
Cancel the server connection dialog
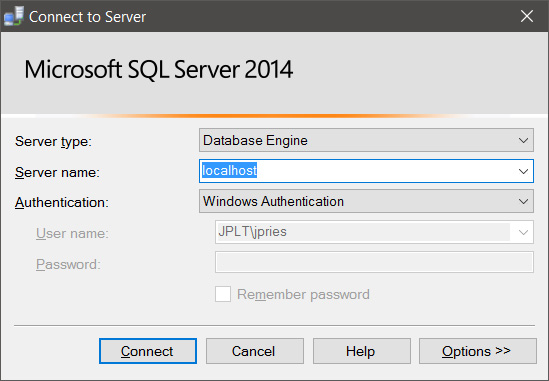click(255, 351)
